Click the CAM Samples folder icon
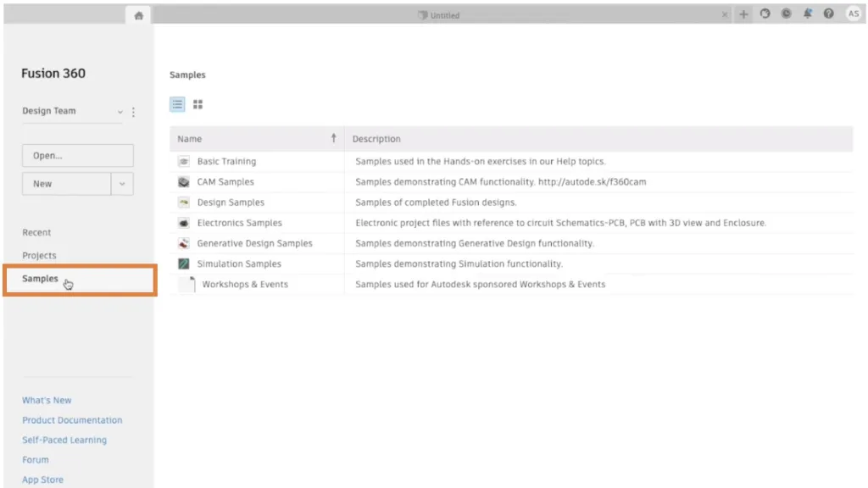Viewport: 868px width, 488px height. [184, 181]
